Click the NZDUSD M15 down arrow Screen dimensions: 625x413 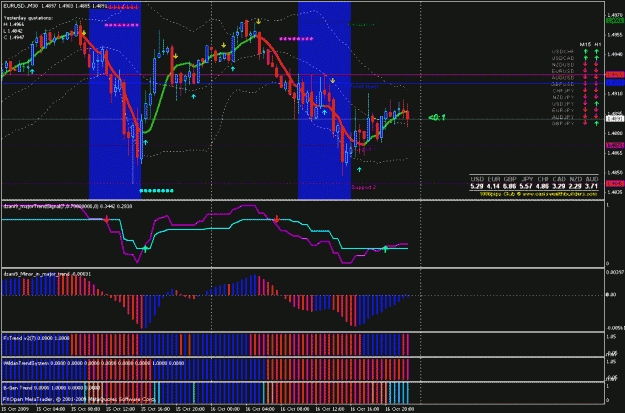tap(585, 65)
